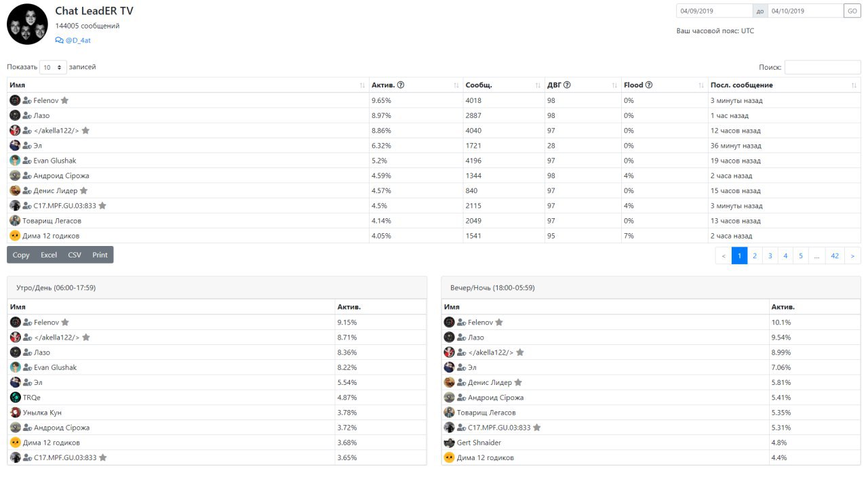Screen dimensions: 868x492
Task: Select pagination page 1
Action: coord(739,255)
